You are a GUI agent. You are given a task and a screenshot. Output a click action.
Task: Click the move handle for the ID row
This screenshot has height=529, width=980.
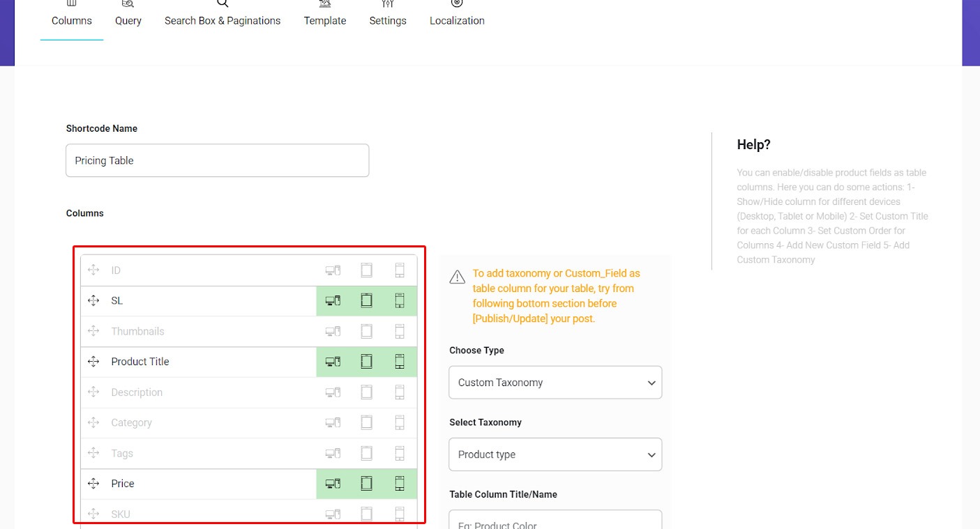tap(93, 270)
